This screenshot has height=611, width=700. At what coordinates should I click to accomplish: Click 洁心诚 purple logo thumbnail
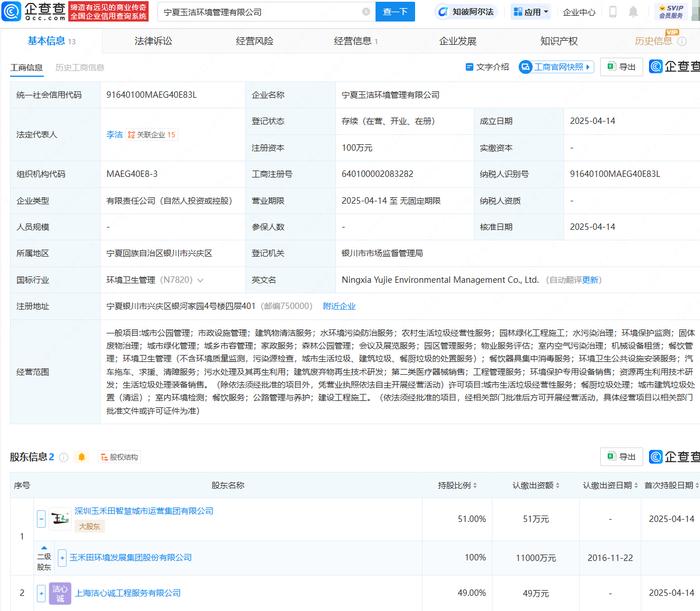[60, 594]
